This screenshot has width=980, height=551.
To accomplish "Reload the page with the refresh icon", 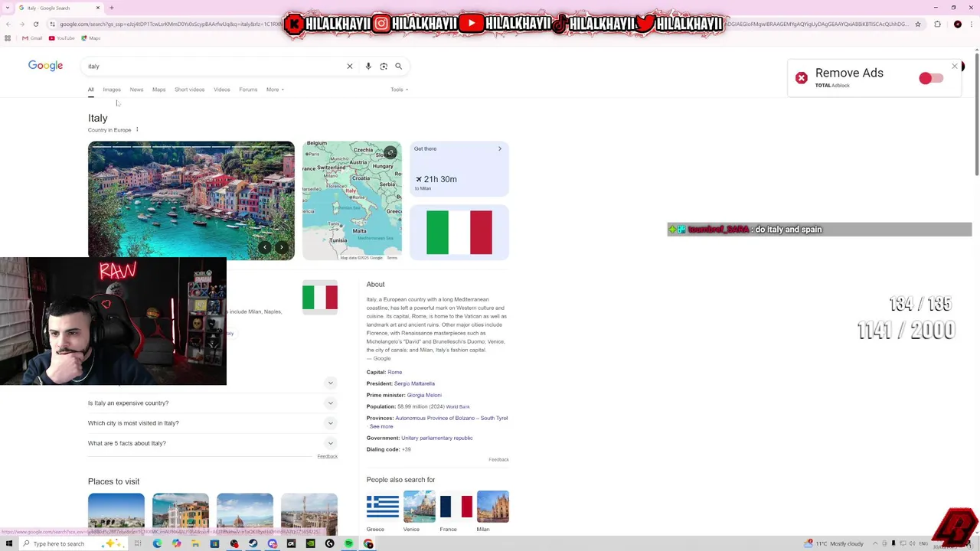I will (36, 24).
